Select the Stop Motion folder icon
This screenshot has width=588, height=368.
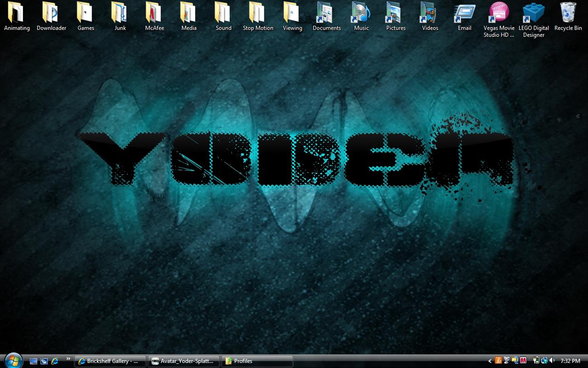click(x=258, y=17)
